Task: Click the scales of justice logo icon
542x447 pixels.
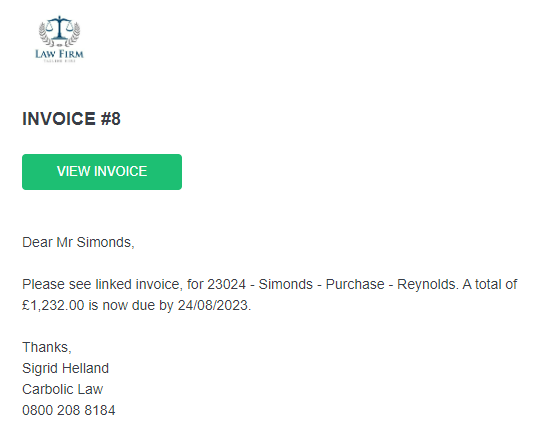Action: (x=59, y=27)
